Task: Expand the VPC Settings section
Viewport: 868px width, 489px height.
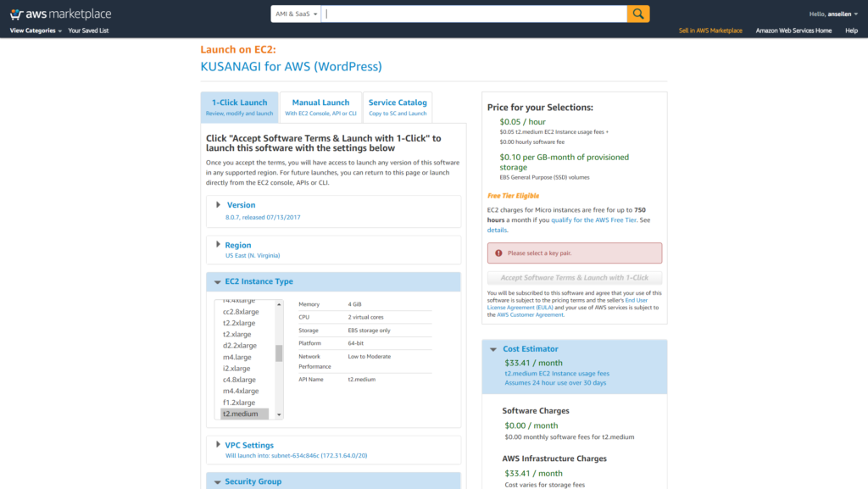Action: pos(218,445)
